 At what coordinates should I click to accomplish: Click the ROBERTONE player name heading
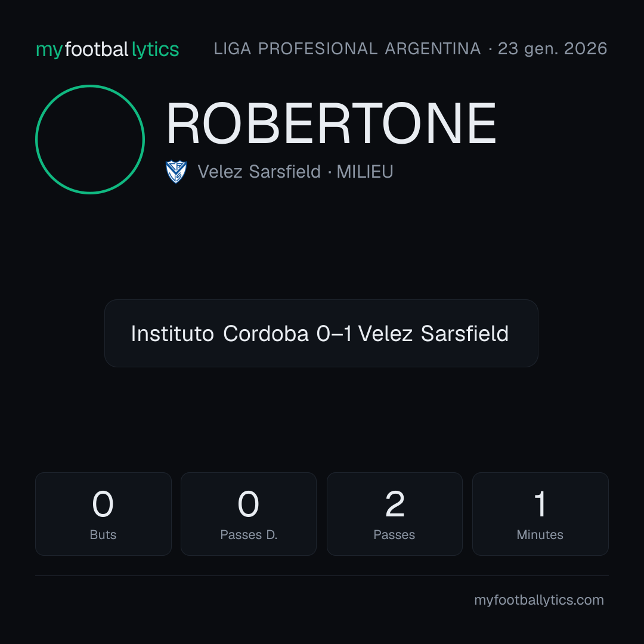click(x=331, y=123)
